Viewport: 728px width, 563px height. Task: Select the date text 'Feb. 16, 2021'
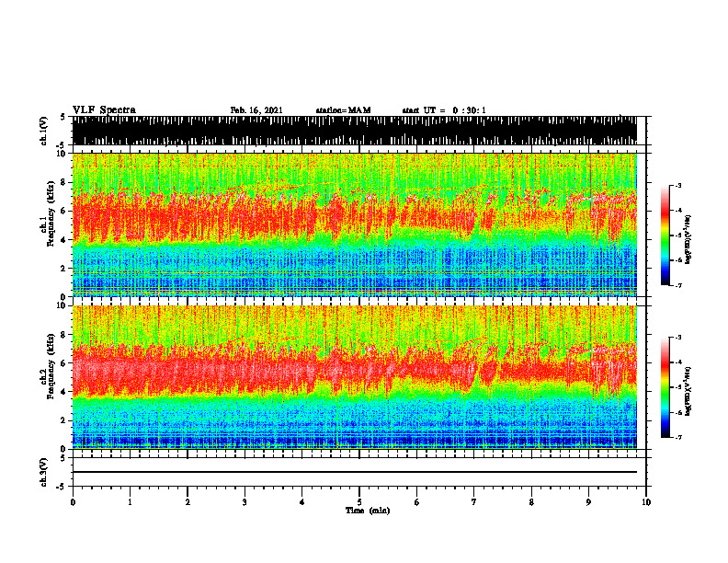[256, 110]
